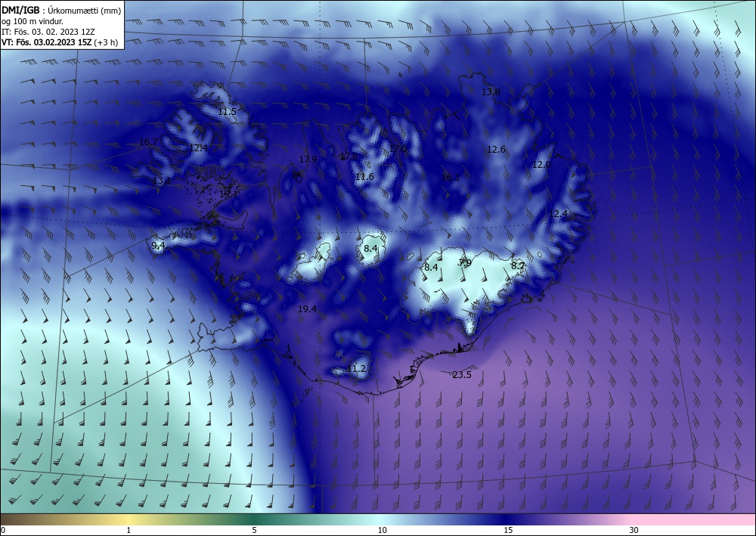Image resolution: width=756 pixels, height=536 pixels.
Task: Click the 'og 100 m vindur.' line
Action: [x=33, y=21]
